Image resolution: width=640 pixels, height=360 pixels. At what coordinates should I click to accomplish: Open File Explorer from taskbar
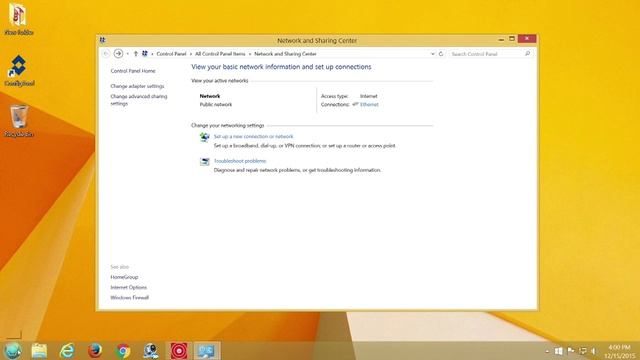tap(40, 351)
